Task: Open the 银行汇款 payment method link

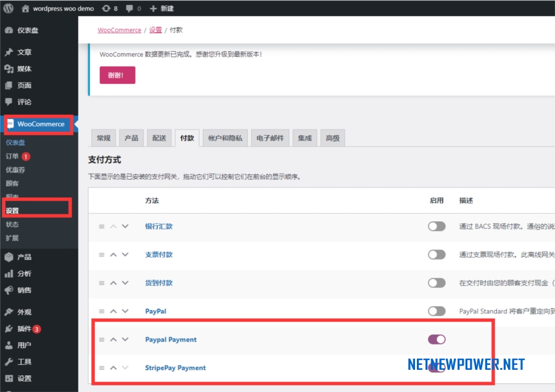Action: 159,226
